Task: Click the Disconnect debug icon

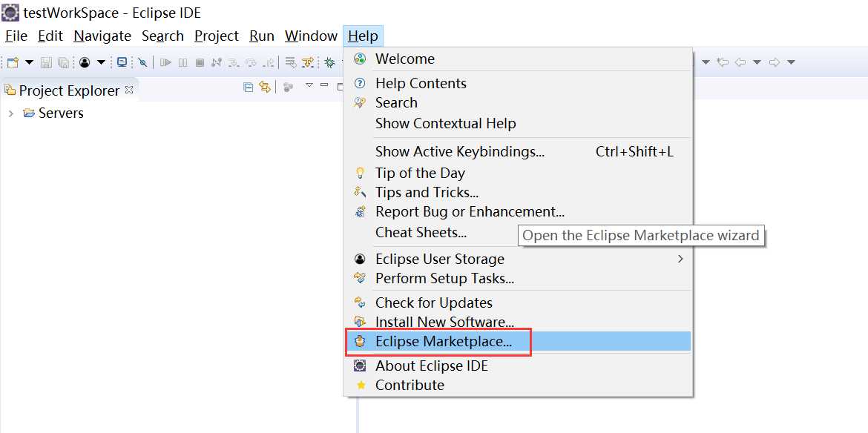Action: pos(217,62)
